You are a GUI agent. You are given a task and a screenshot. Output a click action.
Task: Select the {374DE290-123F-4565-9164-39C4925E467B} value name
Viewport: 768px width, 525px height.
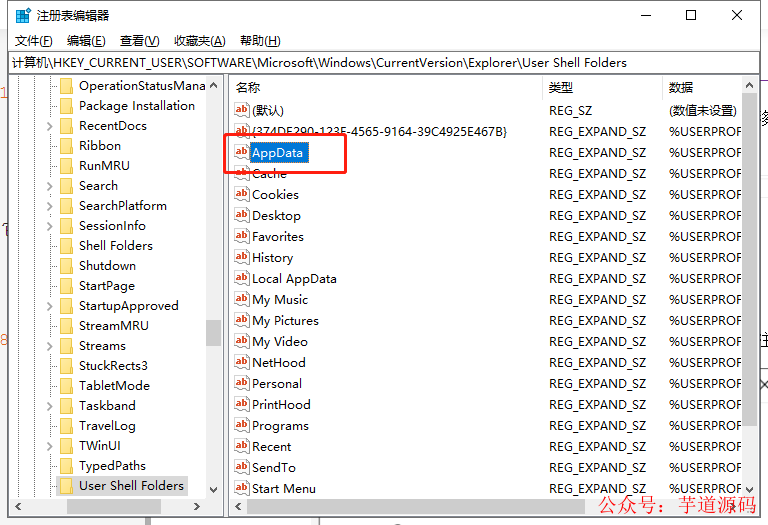coord(379,131)
